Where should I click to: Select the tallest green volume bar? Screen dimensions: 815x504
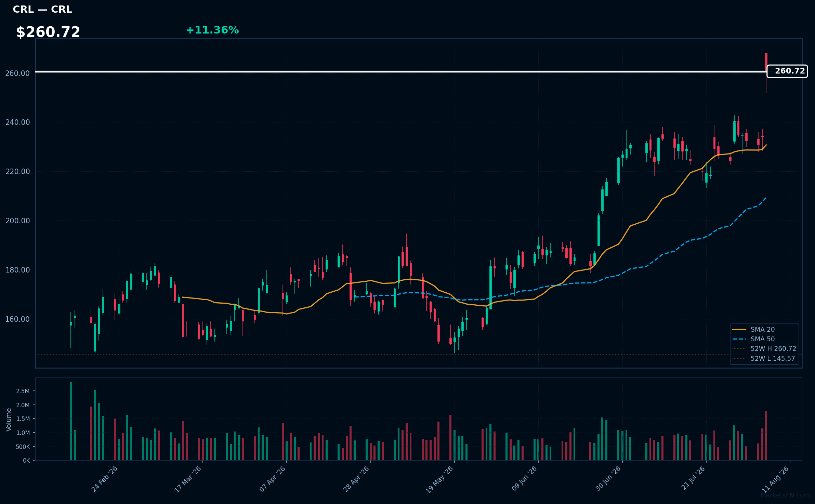71,421
